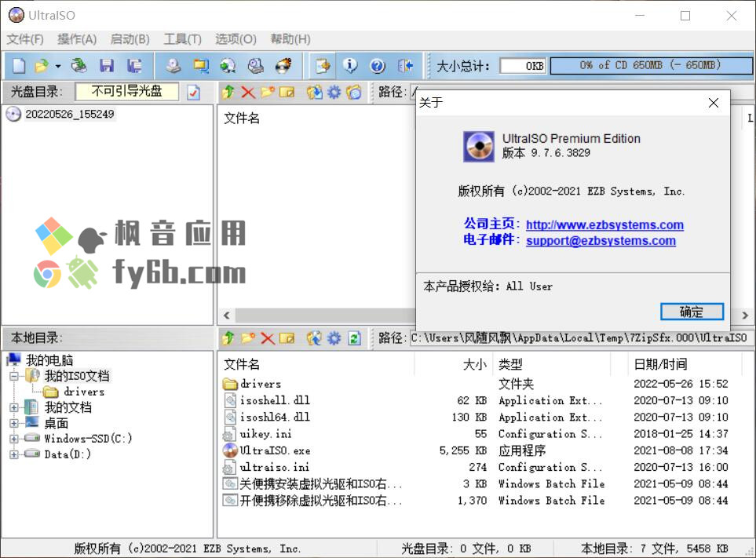The width and height of the screenshot is (756, 558).
Task: Click the blue question mark help icon
Action: 378,66
